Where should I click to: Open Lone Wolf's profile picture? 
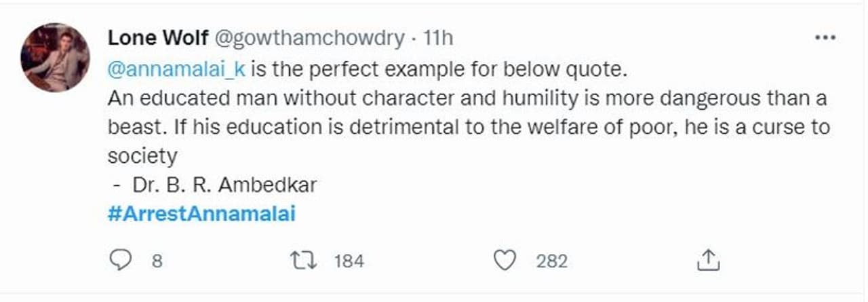(x=56, y=57)
